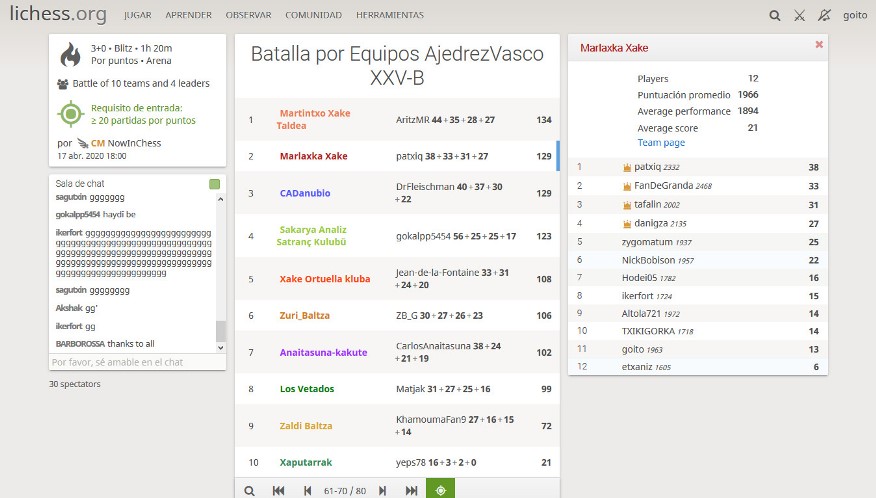Open the site search magnifier in header
The width and height of the screenshot is (876, 498).
tap(775, 15)
